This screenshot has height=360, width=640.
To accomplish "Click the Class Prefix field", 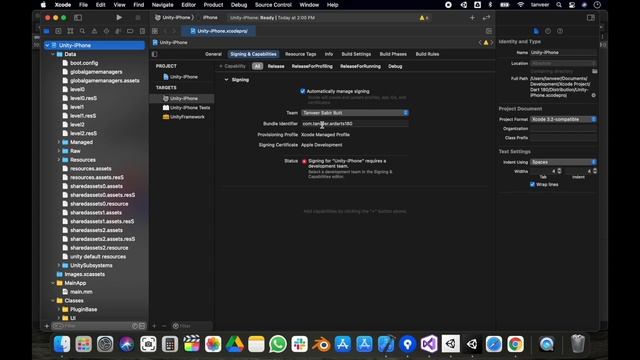I will pos(563,138).
